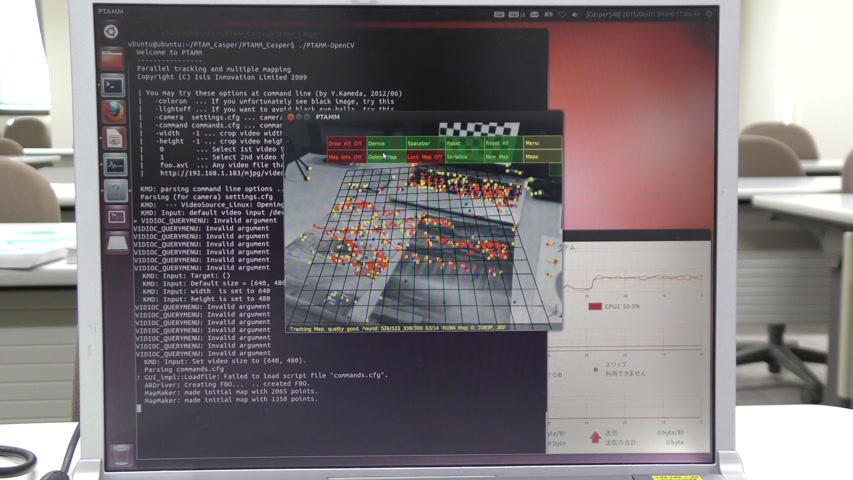Viewport: 853px width, 480px height.
Task: Click 'Input: height is set to 480' line
Action: (x=206, y=299)
